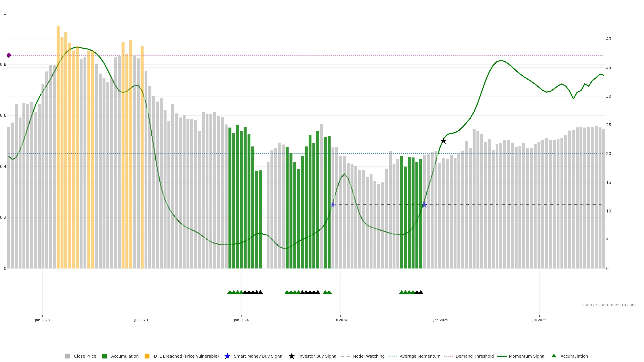Image resolution: width=644 pixels, height=362 pixels.
Task: Click the Jan 2024 x-axis label
Action: [x=241, y=320]
